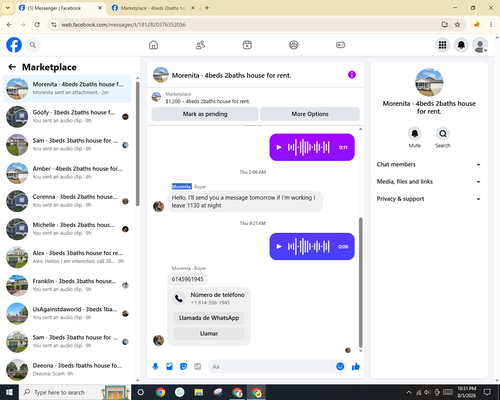Focus the Aa message input field
The width and height of the screenshot is (500, 400).
tap(272, 367)
